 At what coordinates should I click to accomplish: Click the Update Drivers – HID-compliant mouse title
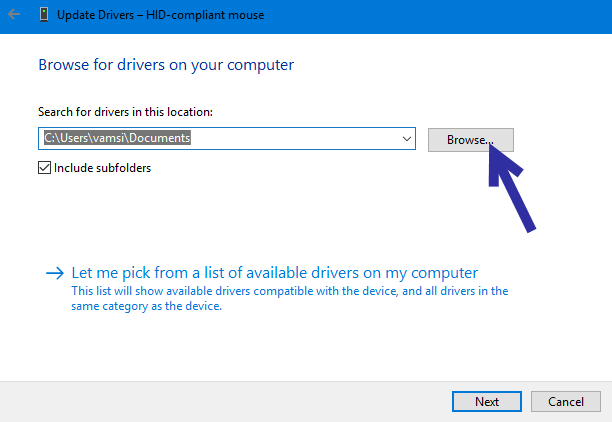coord(160,15)
